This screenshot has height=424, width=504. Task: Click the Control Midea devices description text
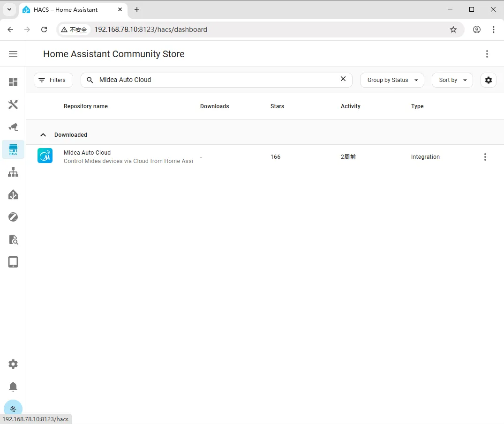tap(128, 161)
